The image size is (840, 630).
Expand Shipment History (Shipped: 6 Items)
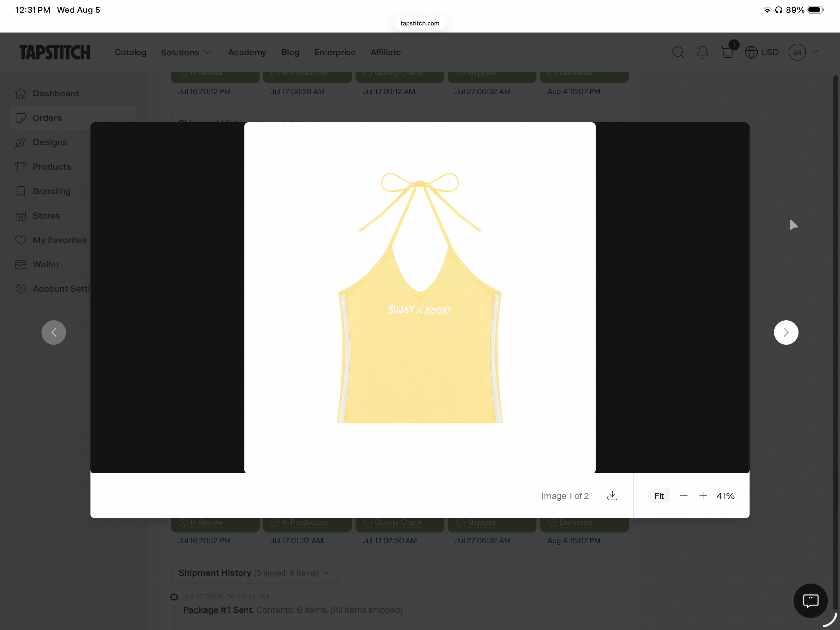click(x=254, y=573)
